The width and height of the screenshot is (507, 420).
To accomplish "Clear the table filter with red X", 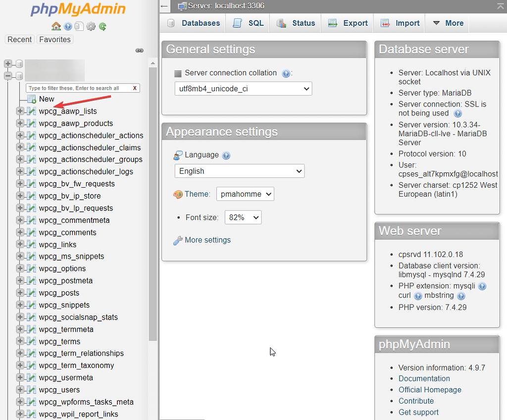I will click(135, 88).
